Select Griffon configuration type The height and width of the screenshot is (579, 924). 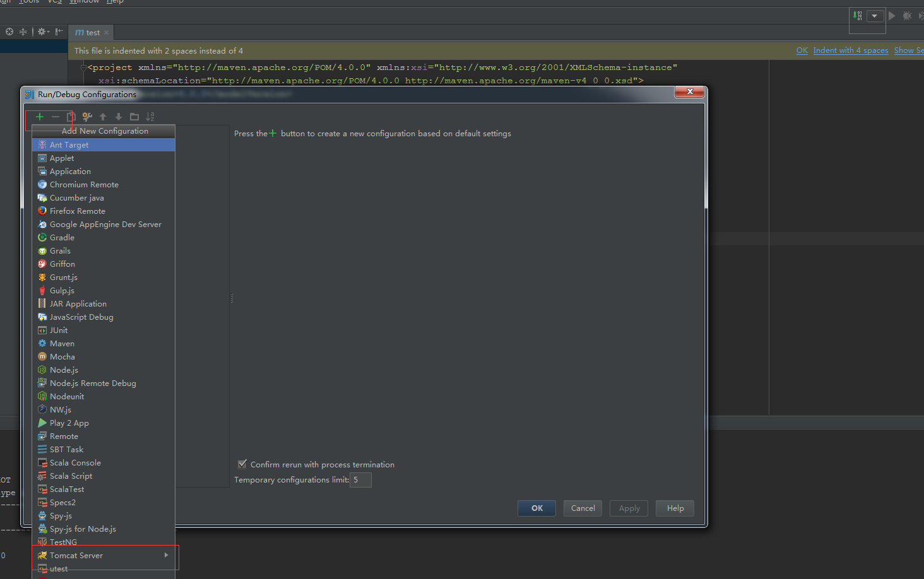[x=104, y=264]
